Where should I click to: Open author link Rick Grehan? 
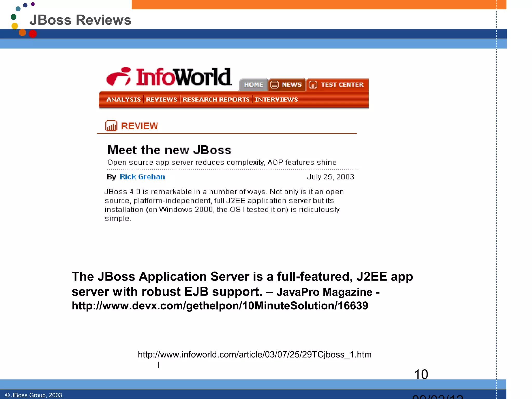(x=142, y=177)
